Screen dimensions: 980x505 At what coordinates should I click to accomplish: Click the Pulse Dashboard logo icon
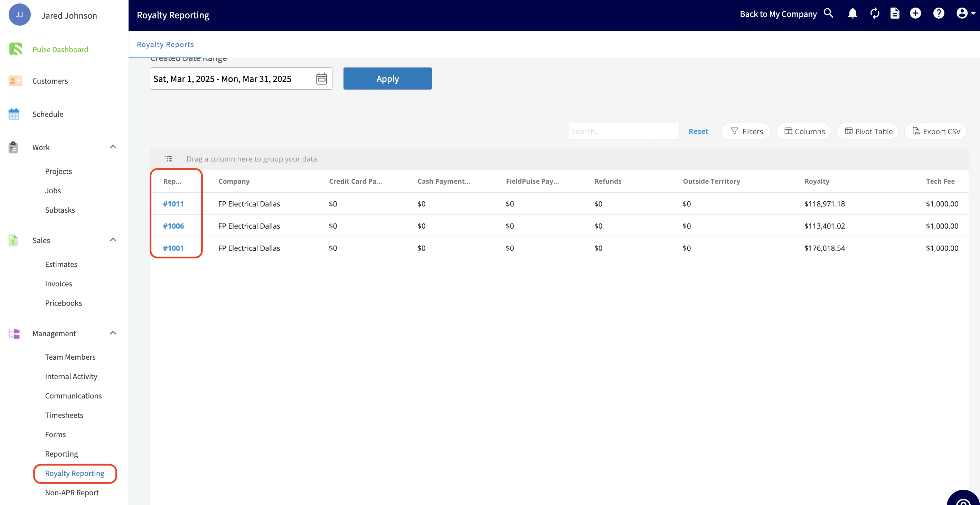pos(16,49)
